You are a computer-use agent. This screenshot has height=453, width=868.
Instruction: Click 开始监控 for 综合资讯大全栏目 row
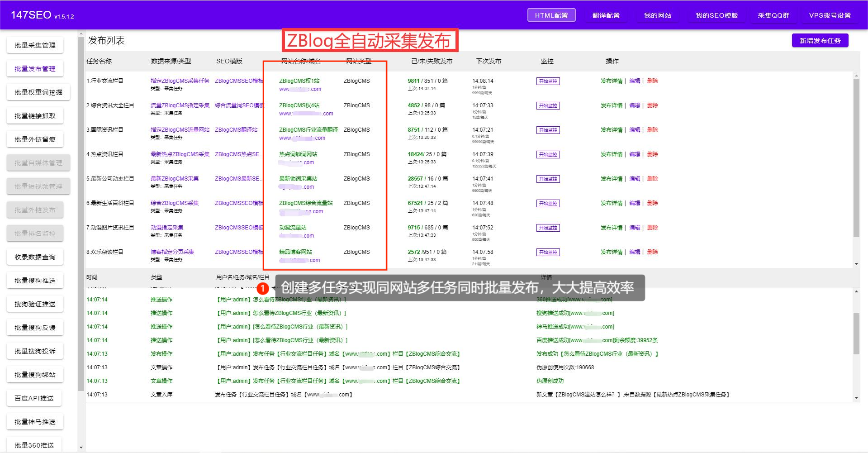(x=548, y=106)
